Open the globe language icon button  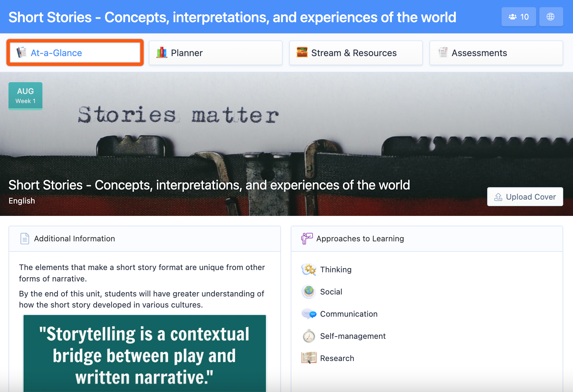click(x=551, y=17)
